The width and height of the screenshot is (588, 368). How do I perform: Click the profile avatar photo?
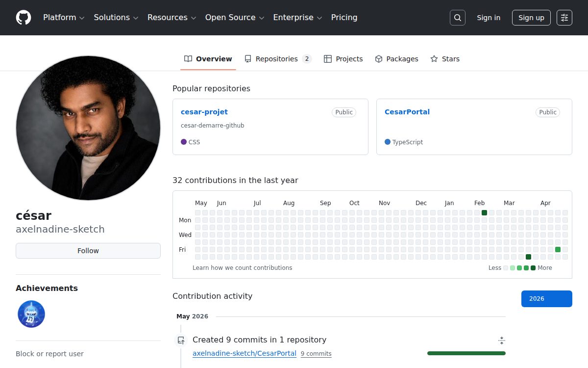point(88,128)
